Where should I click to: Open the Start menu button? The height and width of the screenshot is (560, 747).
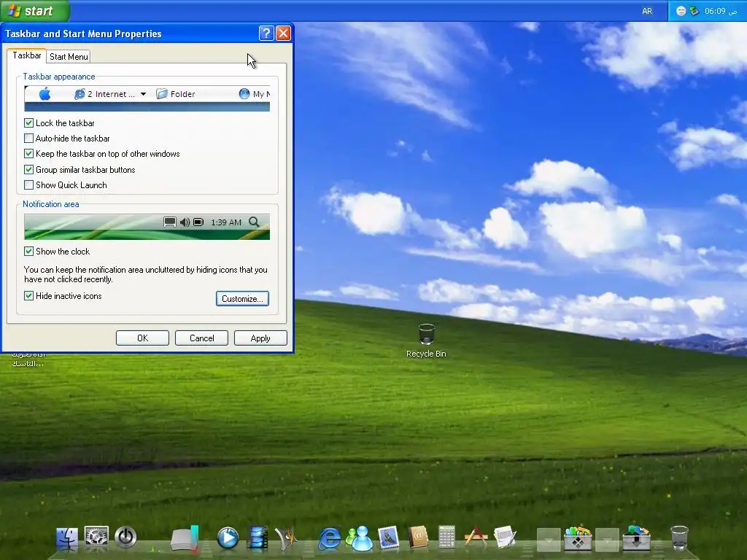click(x=34, y=10)
